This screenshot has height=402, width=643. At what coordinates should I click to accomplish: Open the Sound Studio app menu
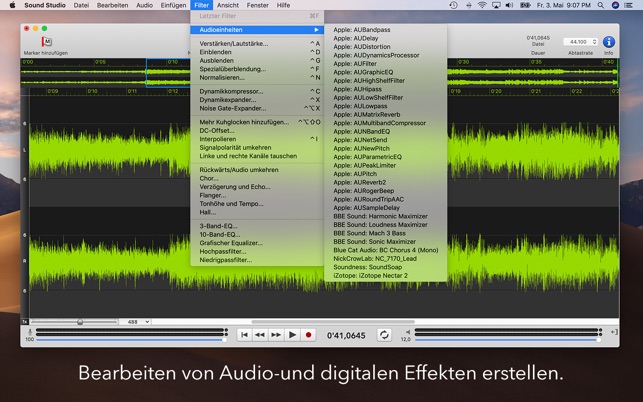45,5
